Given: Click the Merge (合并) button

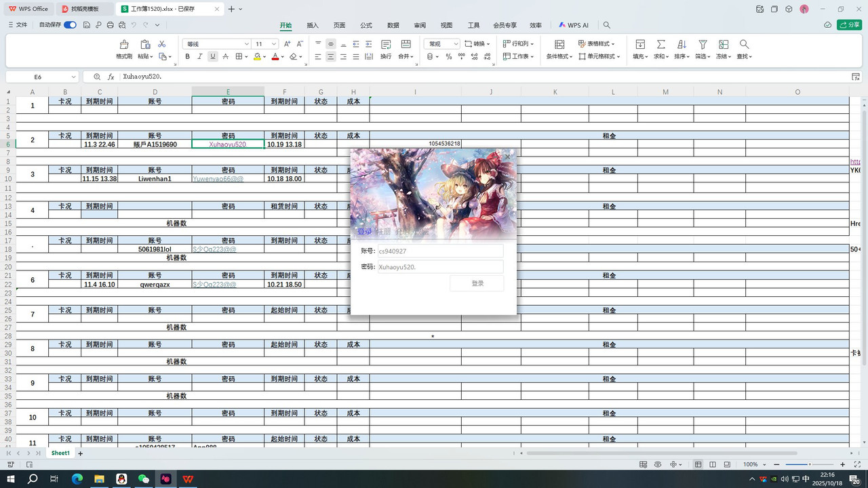Looking at the screenshot, I should (406, 49).
